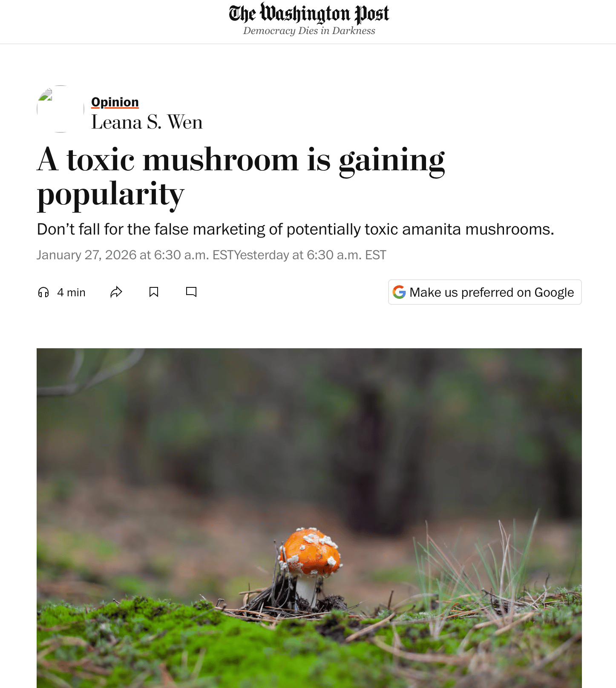
Task: Save article with the bookmark icon
Action: [154, 292]
